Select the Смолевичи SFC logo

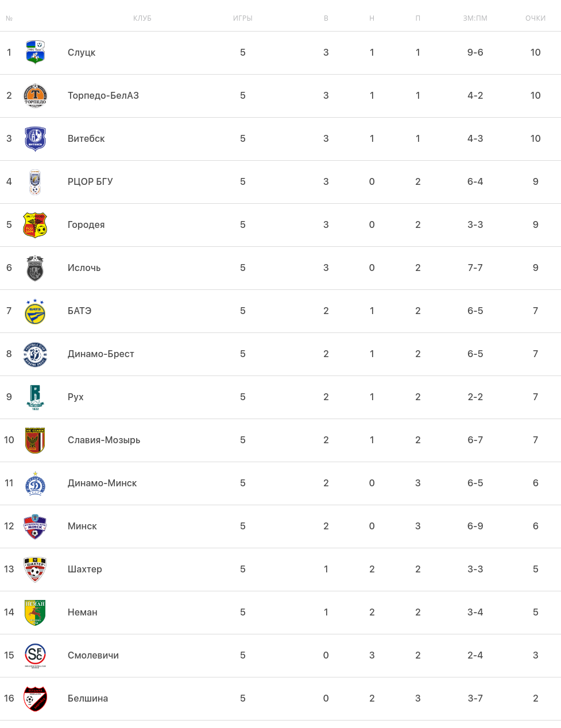35,655
